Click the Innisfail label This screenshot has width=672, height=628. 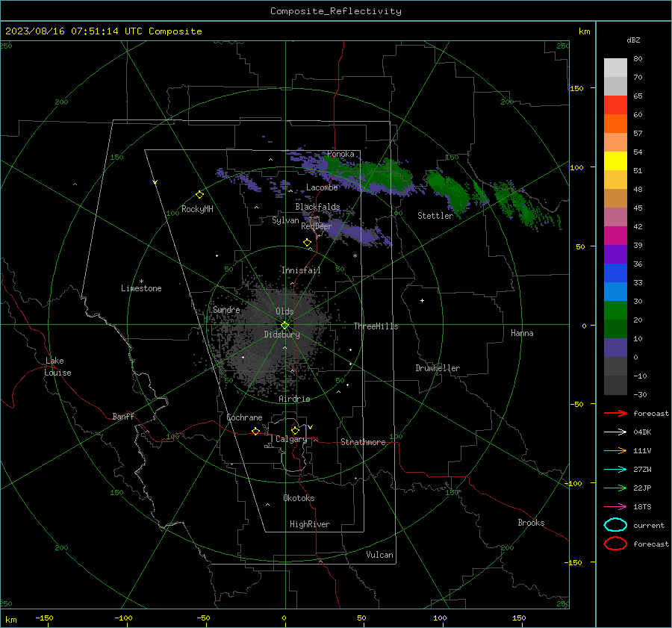301,270
